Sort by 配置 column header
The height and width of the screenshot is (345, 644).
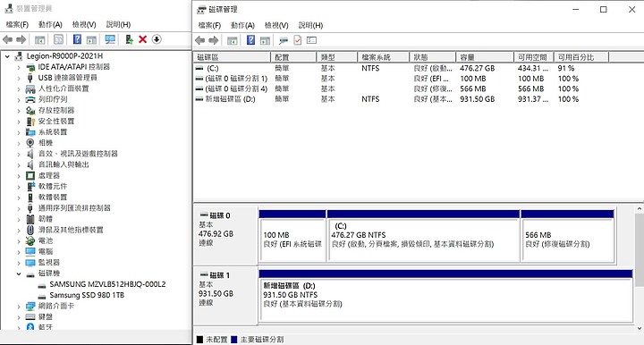point(293,57)
